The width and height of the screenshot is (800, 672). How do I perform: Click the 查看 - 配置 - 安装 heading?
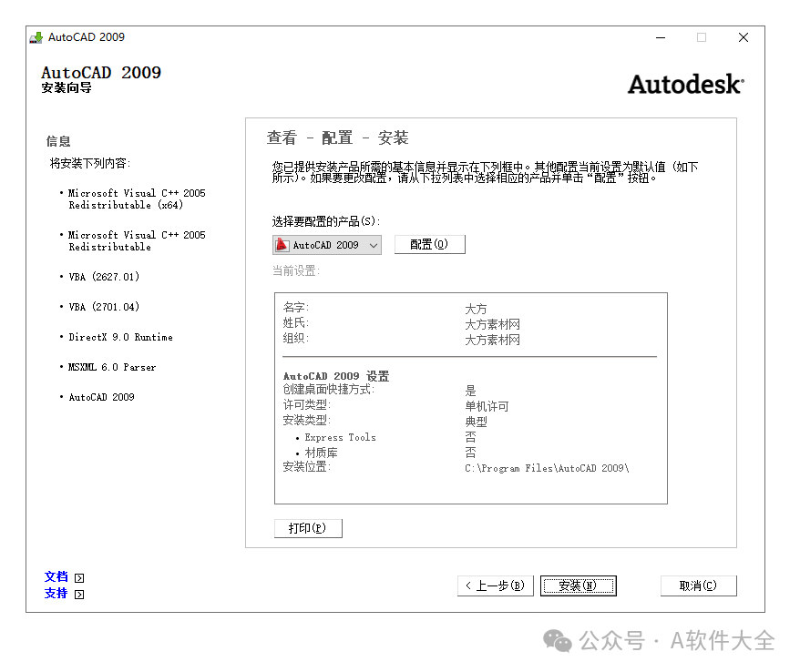pyautogui.click(x=338, y=137)
